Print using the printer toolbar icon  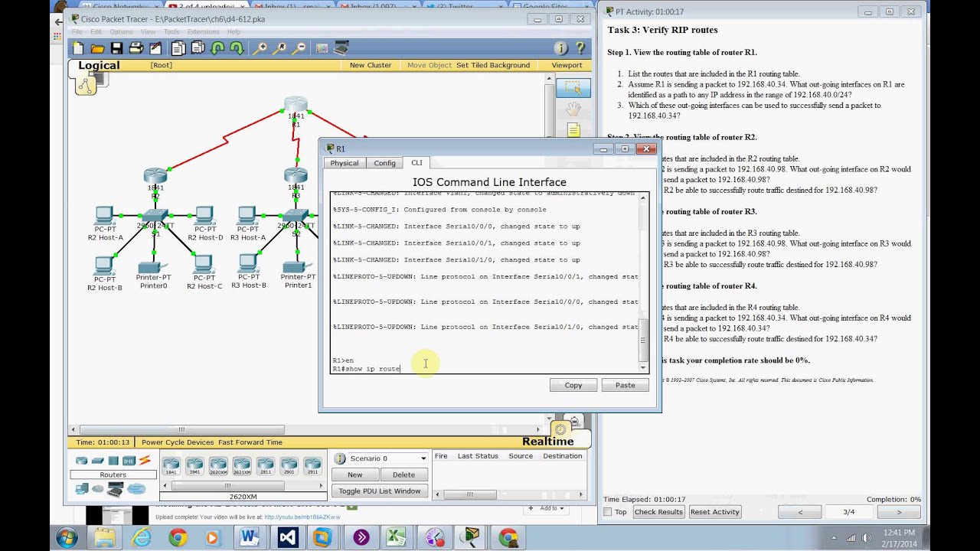(136, 48)
